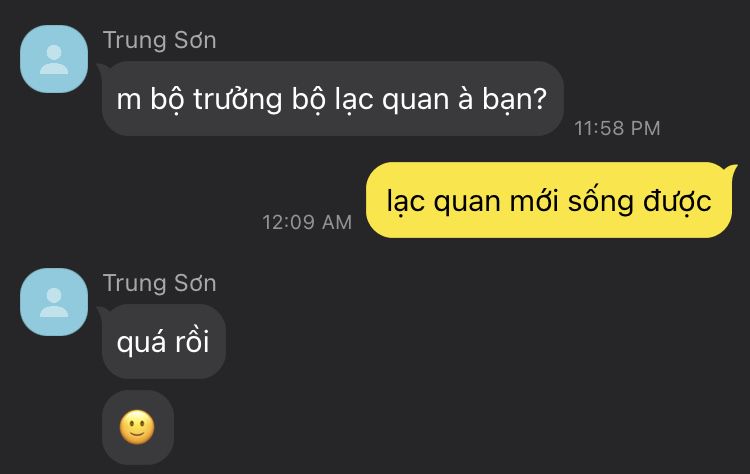Image resolution: width=750 pixels, height=474 pixels.
Task: Click the Trung Sơn name above 'quá rồi'
Action: coord(160,283)
